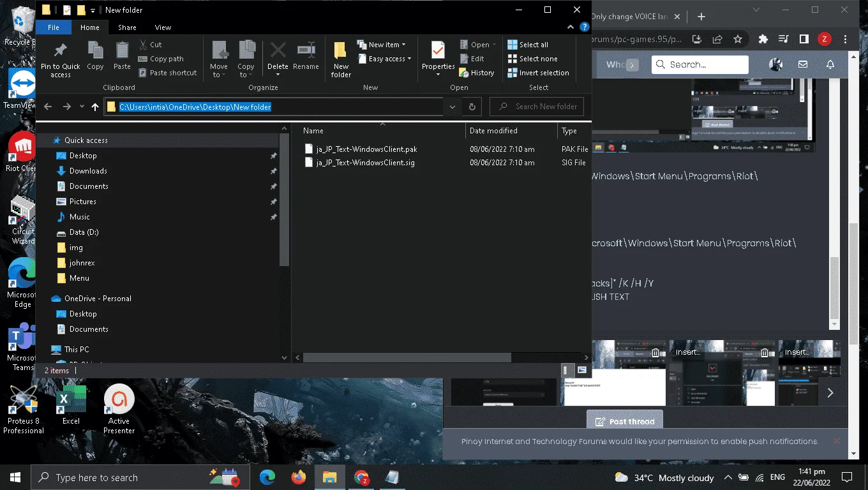Select Data (D:) drive in navigation pane
The height and width of the screenshot is (490, 868).
tap(84, 232)
